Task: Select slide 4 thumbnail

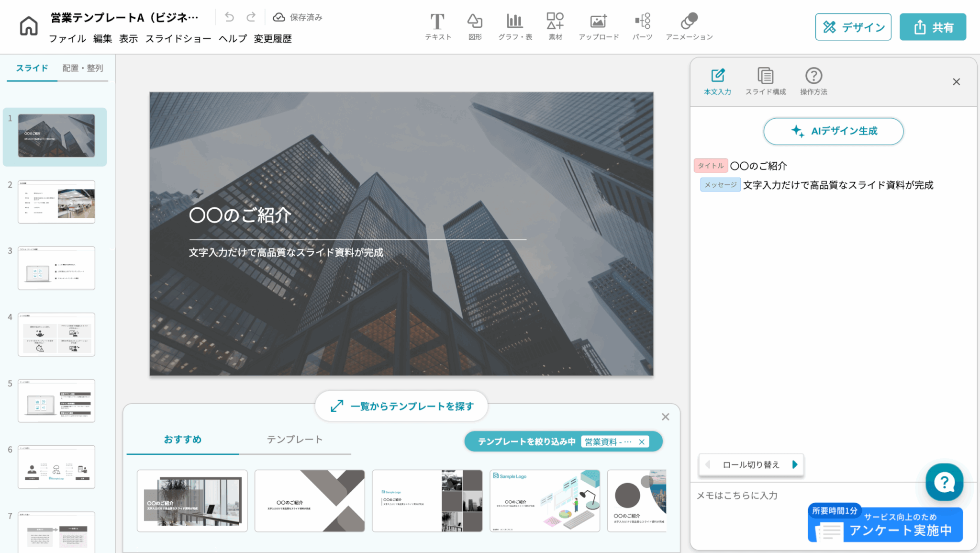Action: pyautogui.click(x=56, y=334)
